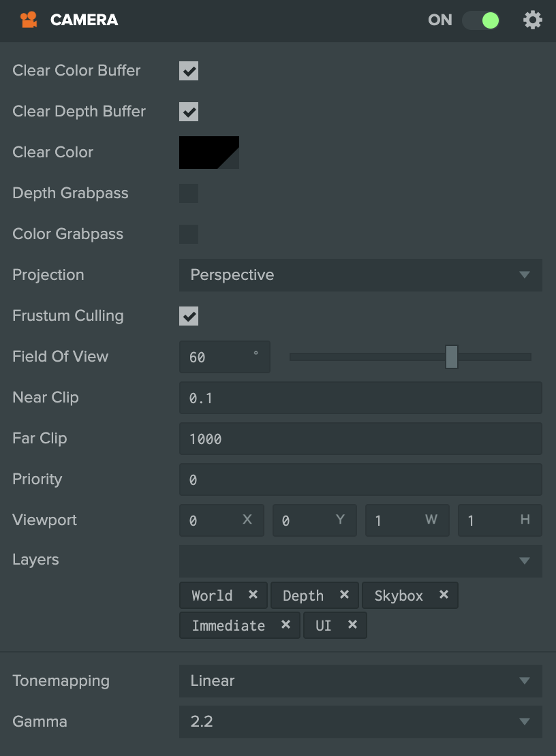Click the Far Clip input field
Screen dimensions: 556x756
pos(360,439)
